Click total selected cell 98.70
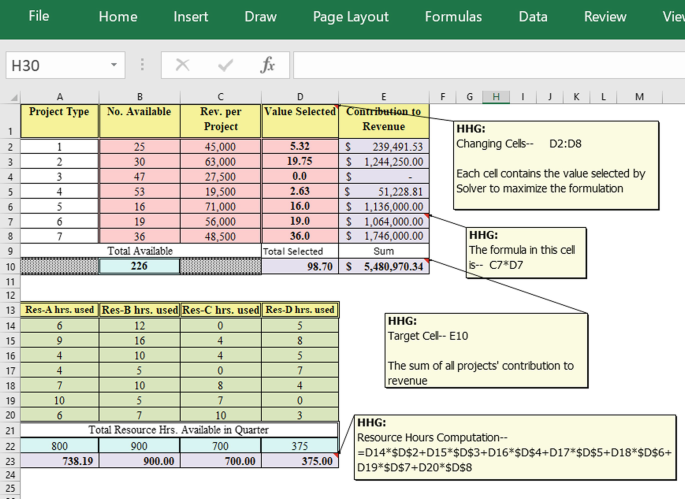Image resolution: width=685 pixels, height=499 pixels. pyautogui.click(x=300, y=266)
